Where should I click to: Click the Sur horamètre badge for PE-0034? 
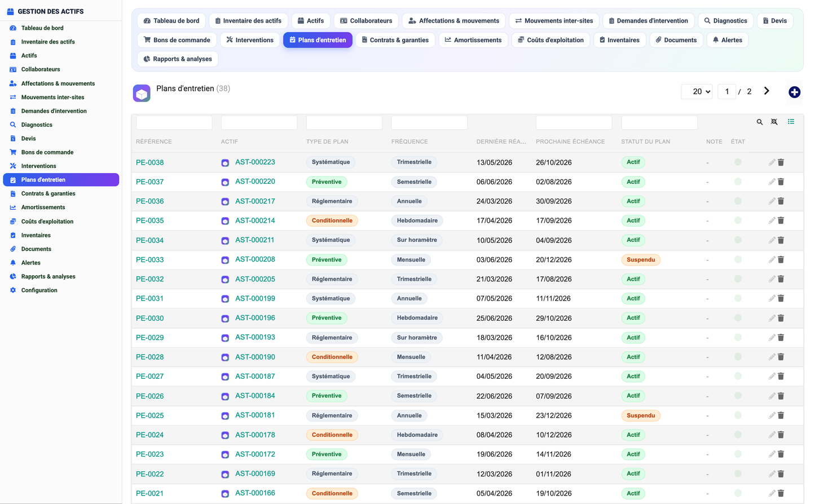click(x=417, y=240)
